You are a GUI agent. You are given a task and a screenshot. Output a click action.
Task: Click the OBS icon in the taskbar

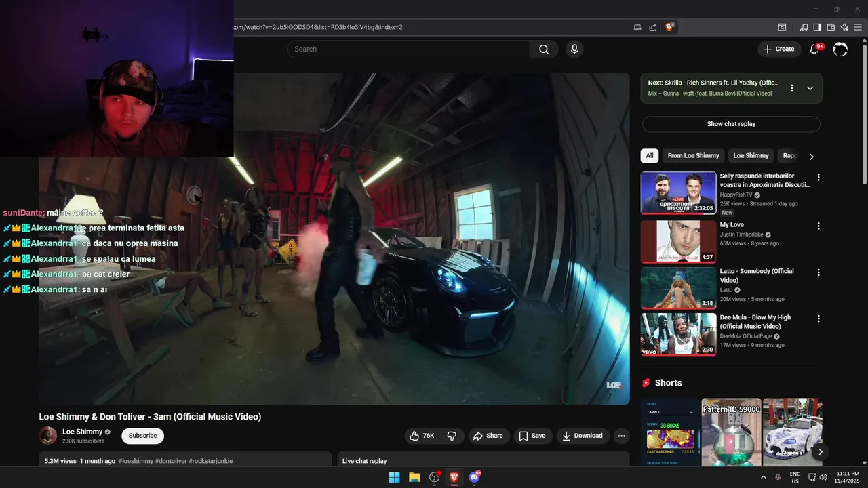tap(435, 477)
